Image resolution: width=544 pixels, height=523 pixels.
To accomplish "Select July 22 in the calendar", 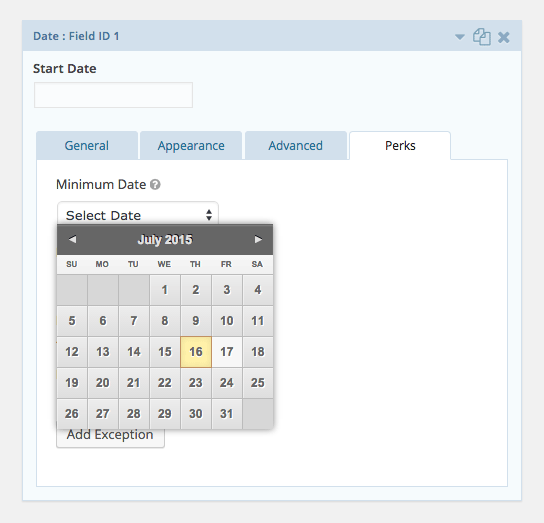I will coord(165,383).
